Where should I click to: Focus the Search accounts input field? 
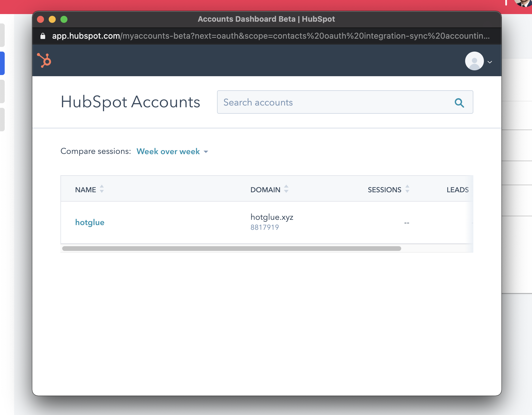(x=345, y=102)
